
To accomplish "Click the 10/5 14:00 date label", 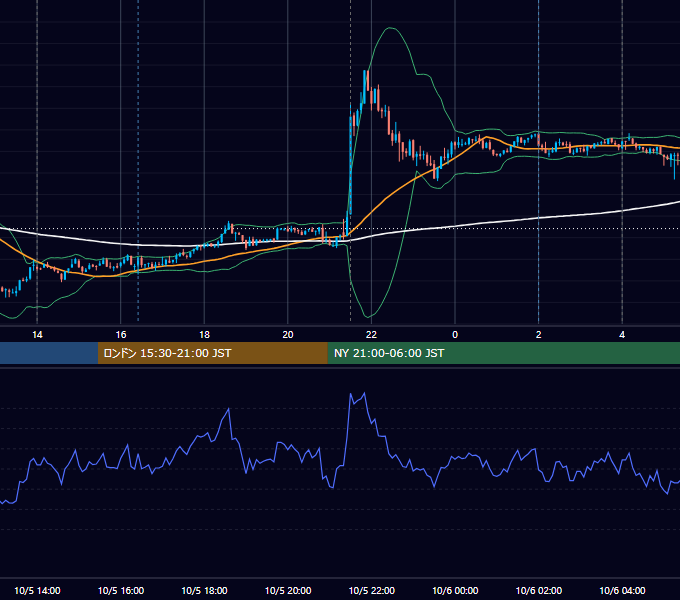I will [x=37, y=590].
